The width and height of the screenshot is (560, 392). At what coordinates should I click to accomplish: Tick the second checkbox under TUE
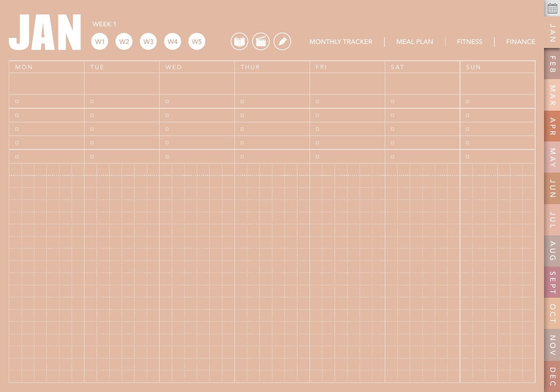click(92, 115)
